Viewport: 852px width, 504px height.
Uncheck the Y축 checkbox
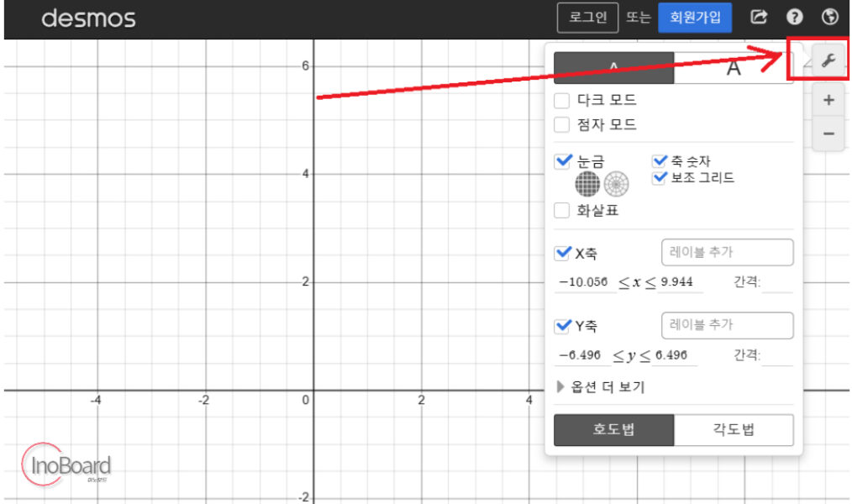[x=562, y=326]
